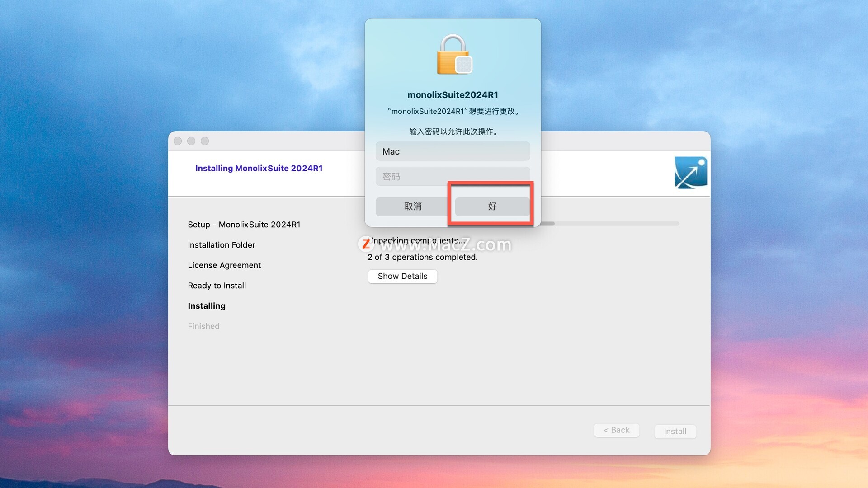Click the padlock icon in the dialog
The width and height of the screenshot is (868, 488).
click(x=453, y=55)
